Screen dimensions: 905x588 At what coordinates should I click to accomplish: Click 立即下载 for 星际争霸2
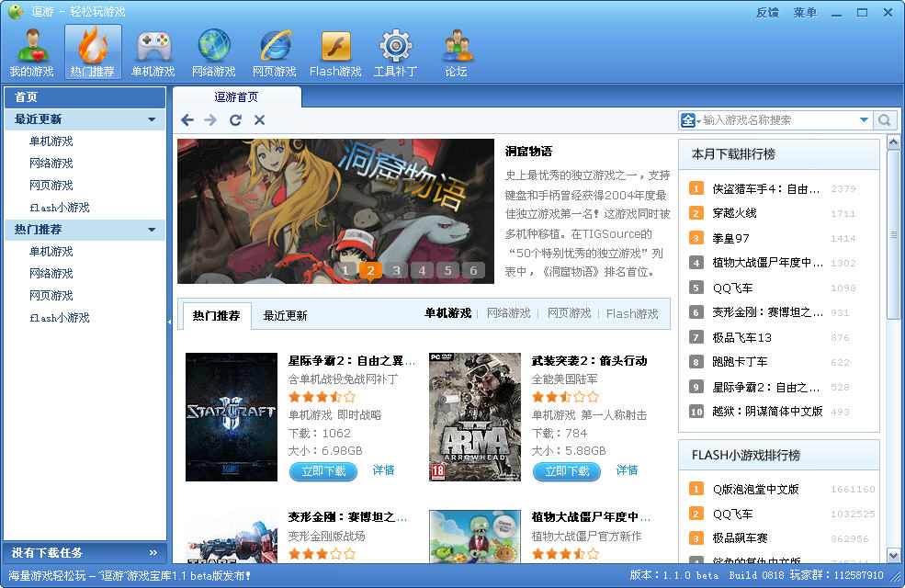[323, 471]
